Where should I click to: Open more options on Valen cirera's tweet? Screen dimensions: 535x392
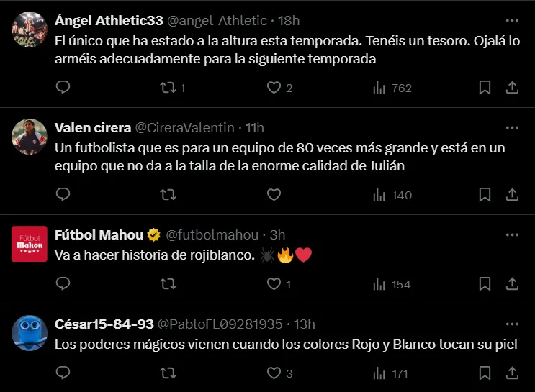pos(512,127)
